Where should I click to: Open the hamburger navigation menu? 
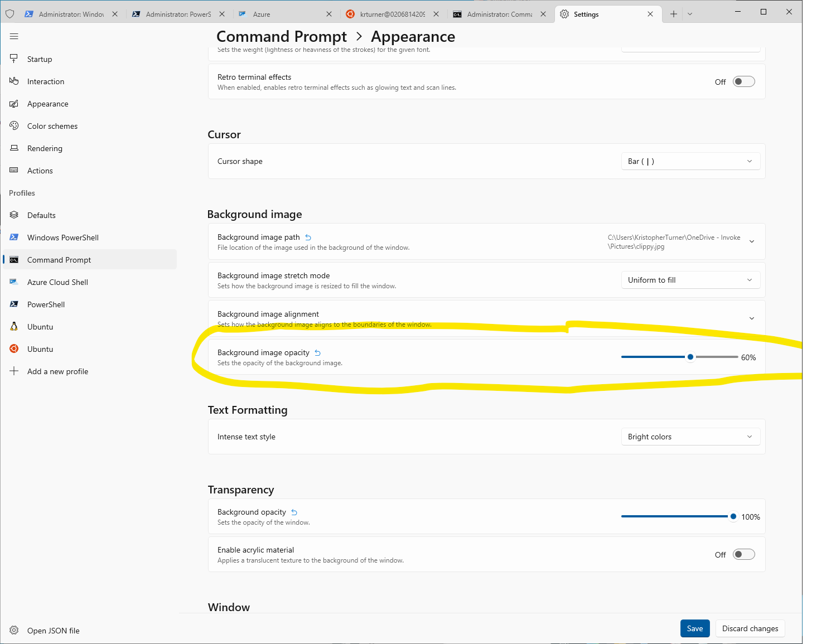(14, 37)
